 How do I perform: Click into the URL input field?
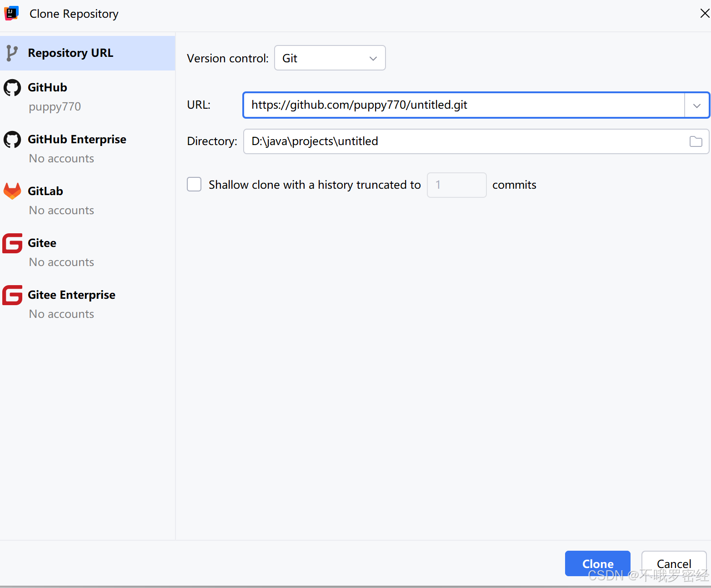pos(464,105)
